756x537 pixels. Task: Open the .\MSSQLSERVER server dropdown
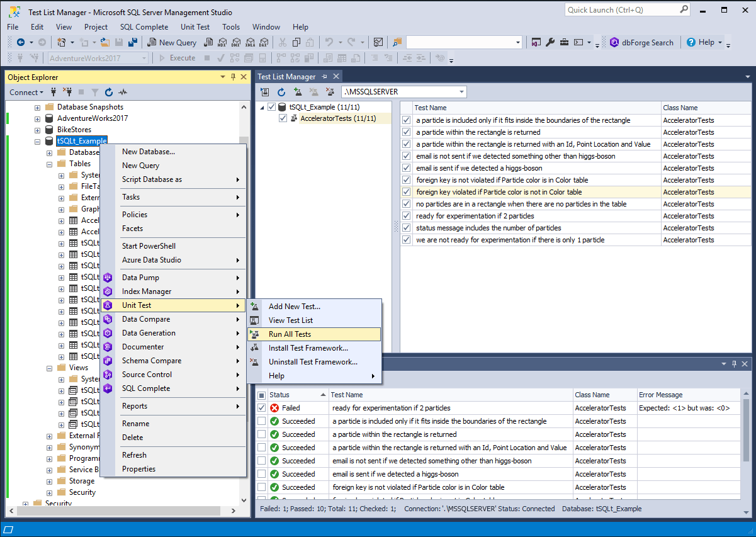(463, 91)
